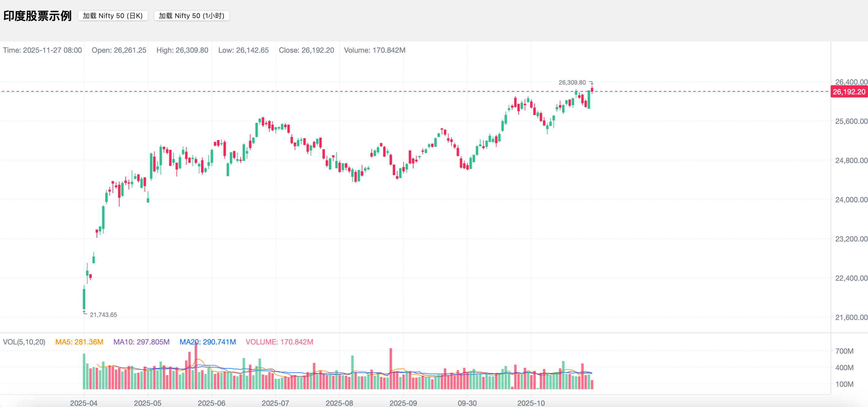Click the blue MA20 volume legend

[x=207, y=342]
